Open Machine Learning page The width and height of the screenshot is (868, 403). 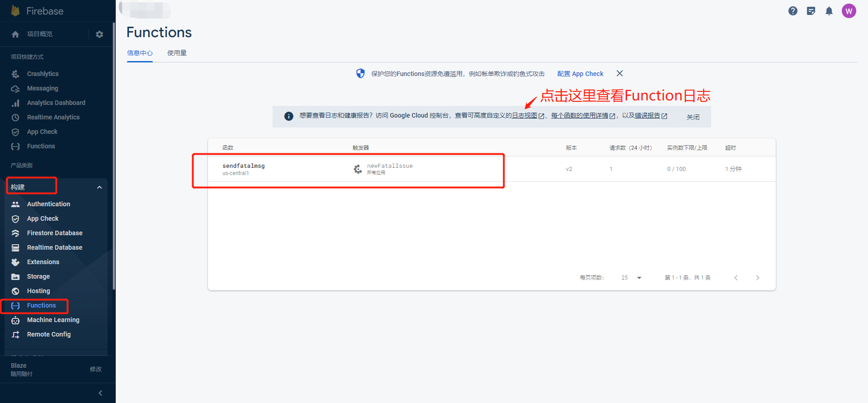click(53, 320)
